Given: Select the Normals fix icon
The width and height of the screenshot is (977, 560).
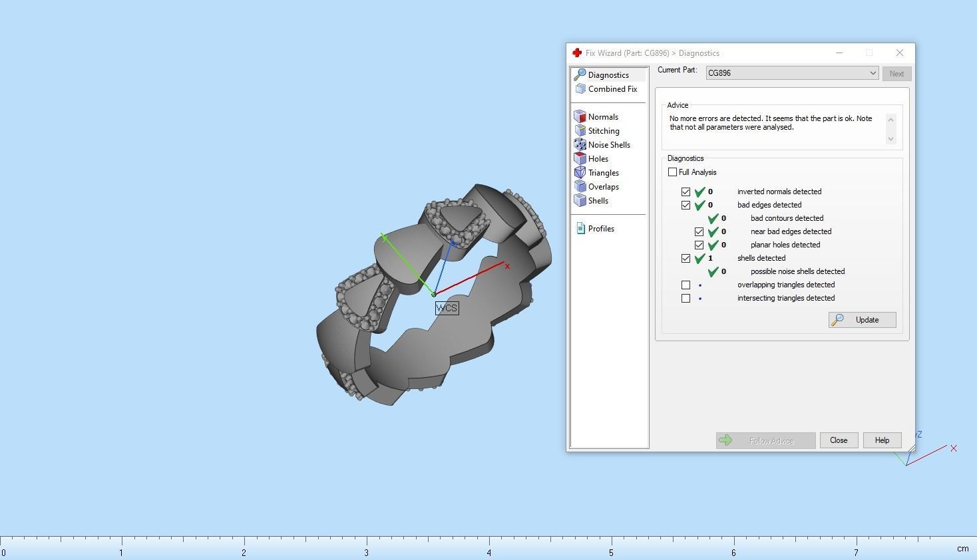Looking at the screenshot, I should pyautogui.click(x=580, y=116).
